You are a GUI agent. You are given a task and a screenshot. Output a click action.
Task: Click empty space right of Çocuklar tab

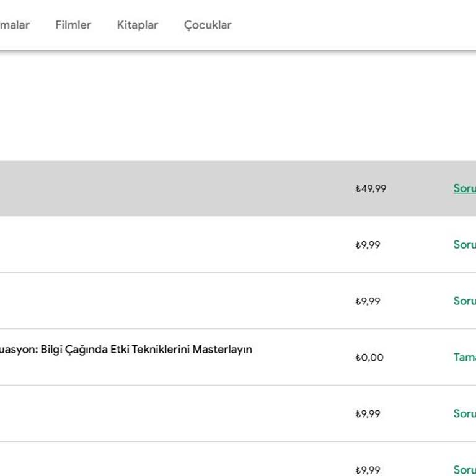[347, 25]
